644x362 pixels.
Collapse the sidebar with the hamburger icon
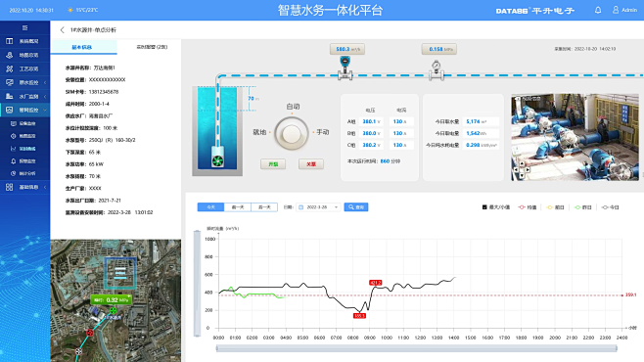click(x=24, y=28)
